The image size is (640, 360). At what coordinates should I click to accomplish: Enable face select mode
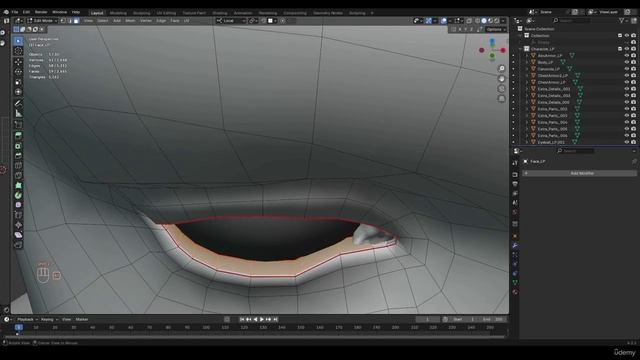pyautogui.click(x=76, y=20)
